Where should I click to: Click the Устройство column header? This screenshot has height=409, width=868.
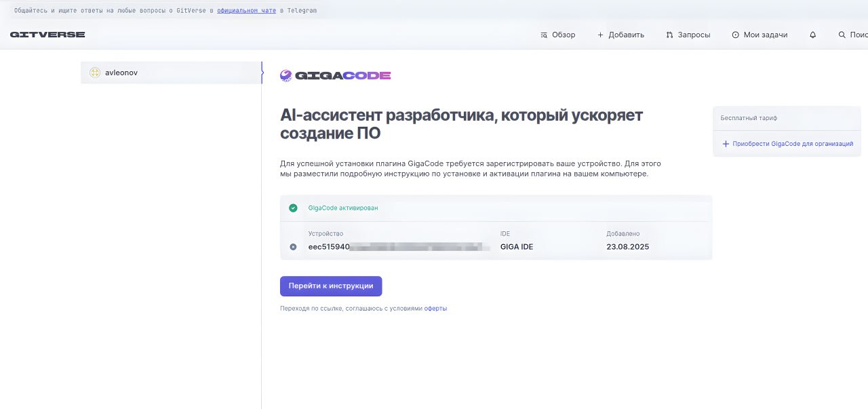(x=326, y=234)
